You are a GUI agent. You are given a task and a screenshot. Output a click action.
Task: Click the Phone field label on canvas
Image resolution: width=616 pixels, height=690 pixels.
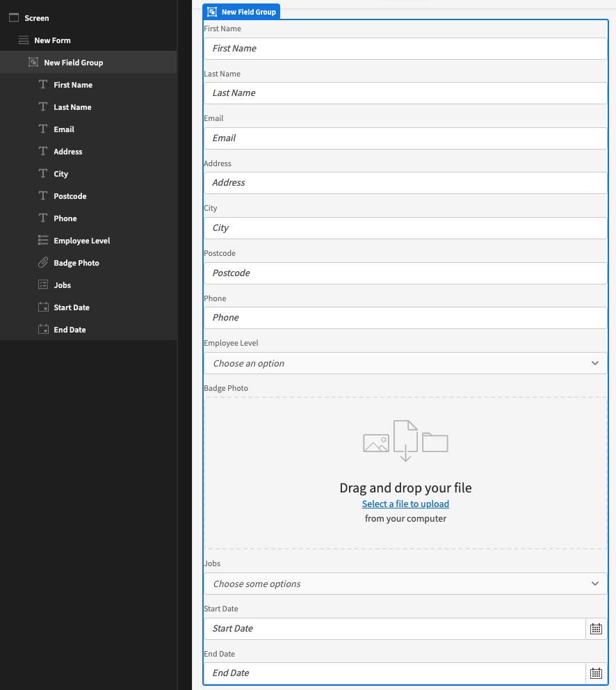point(215,298)
